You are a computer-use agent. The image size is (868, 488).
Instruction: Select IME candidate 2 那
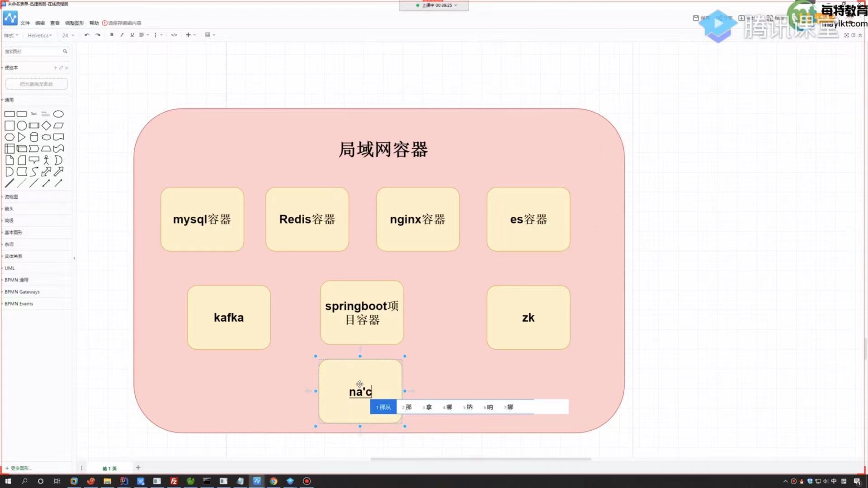click(407, 407)
